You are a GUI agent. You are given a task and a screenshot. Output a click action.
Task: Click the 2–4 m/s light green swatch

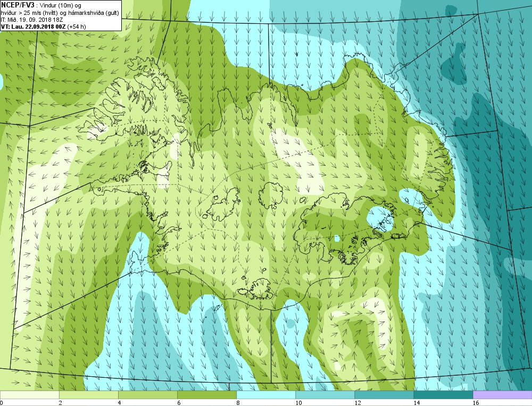[88, 395]
